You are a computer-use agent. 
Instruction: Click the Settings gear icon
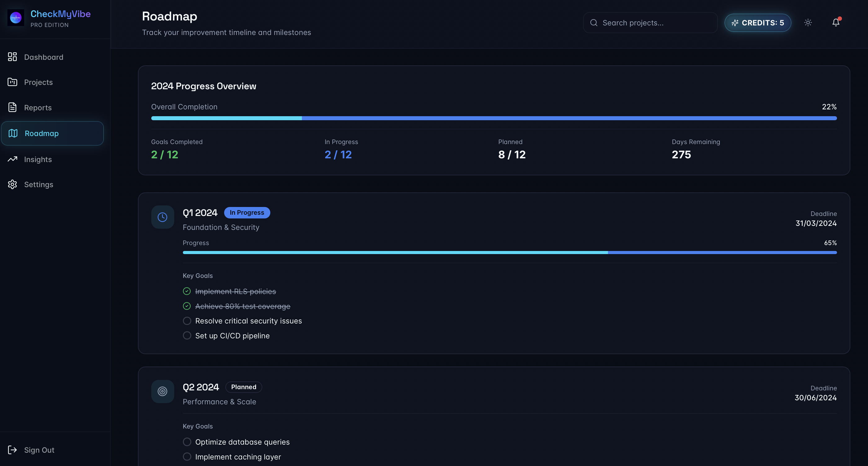tap(12, 185)
